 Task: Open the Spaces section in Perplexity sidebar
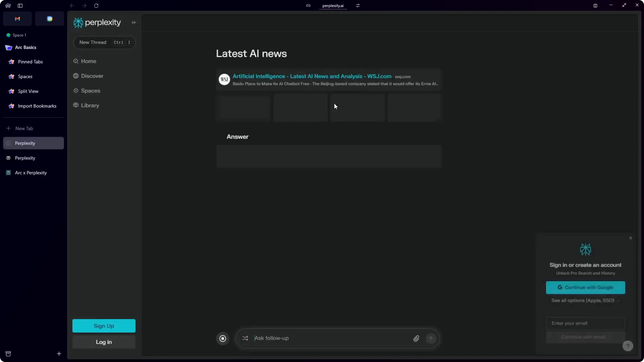point(90,90)
